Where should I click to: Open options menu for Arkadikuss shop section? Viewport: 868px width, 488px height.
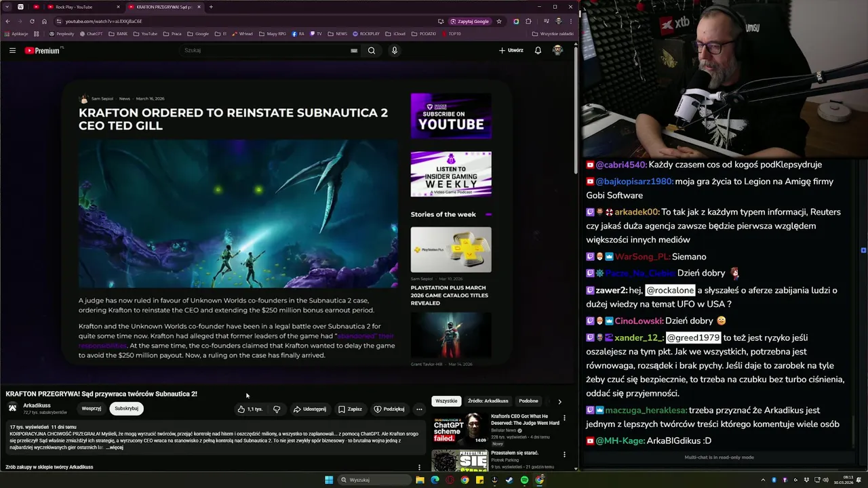tap(419, 467)
